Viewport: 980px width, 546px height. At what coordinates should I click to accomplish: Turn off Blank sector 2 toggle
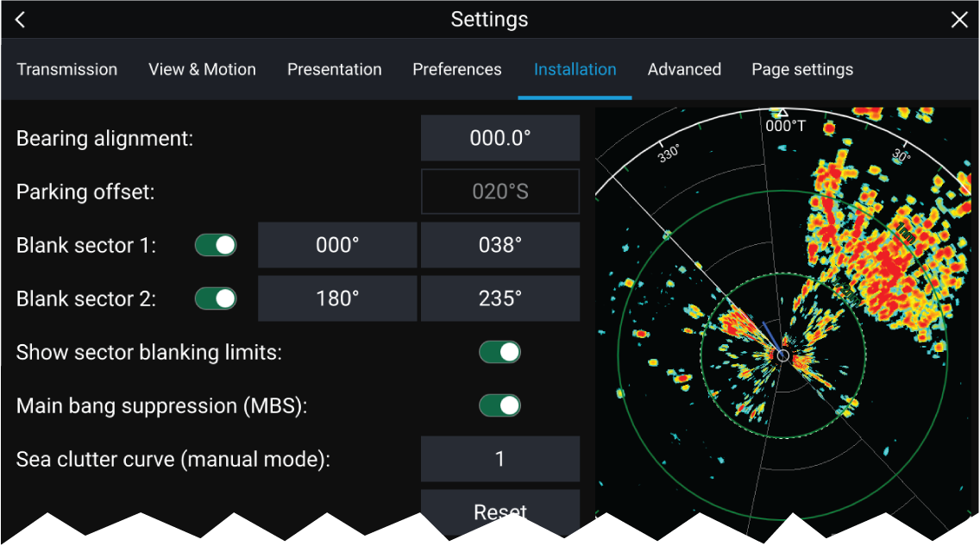[x=216, y=298]
